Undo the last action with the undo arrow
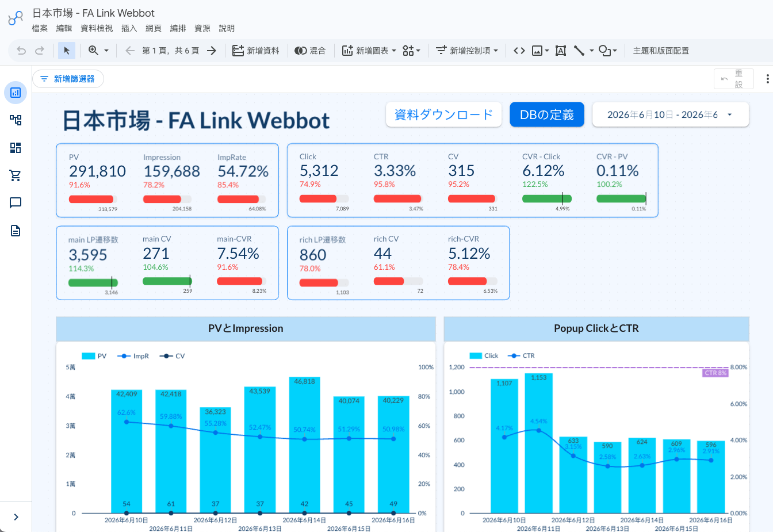Screen dimensions: 773x532 coord(21,51)
